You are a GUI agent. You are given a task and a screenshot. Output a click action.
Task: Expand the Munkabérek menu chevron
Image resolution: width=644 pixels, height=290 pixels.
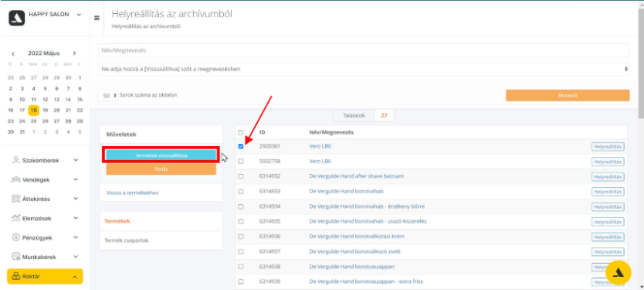pos(76,257)
